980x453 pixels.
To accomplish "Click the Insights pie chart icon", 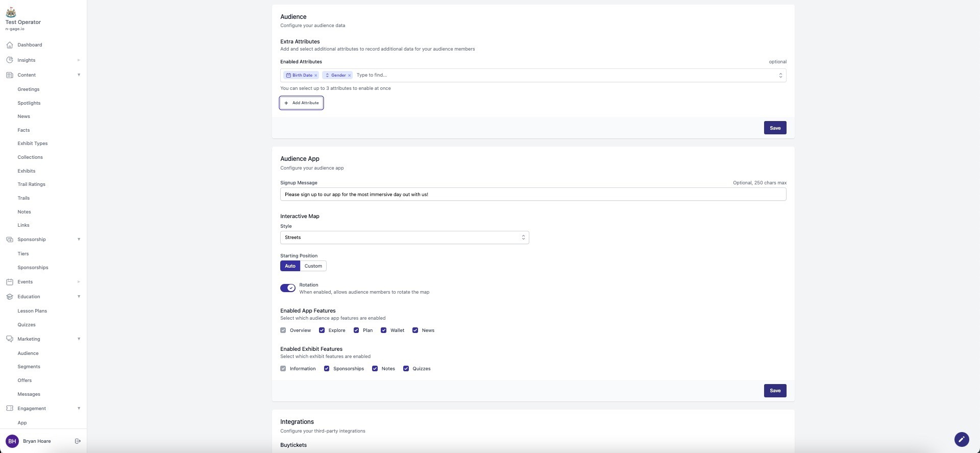I will [10, 60].
